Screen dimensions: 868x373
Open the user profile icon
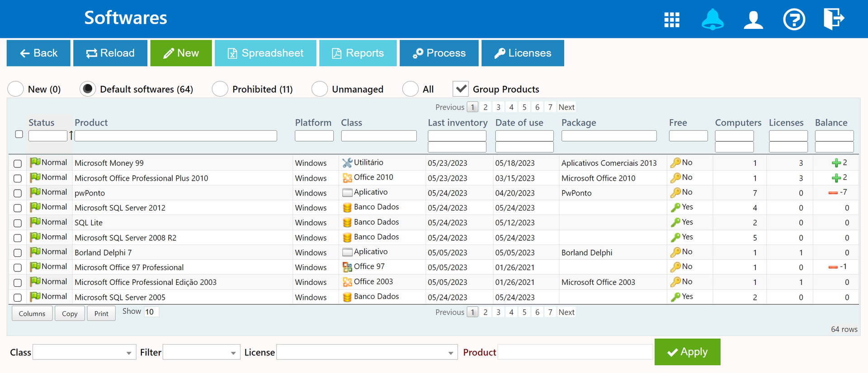pyautogui.click(x=753, y=20)
